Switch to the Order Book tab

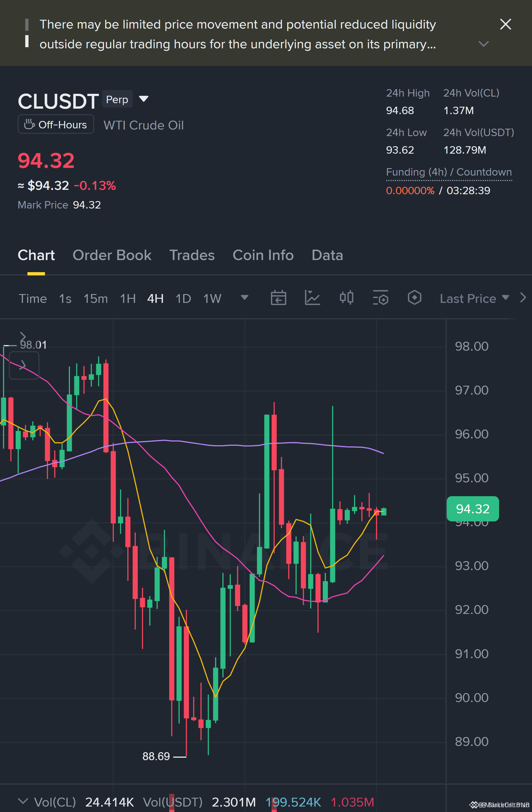(112, 255)
